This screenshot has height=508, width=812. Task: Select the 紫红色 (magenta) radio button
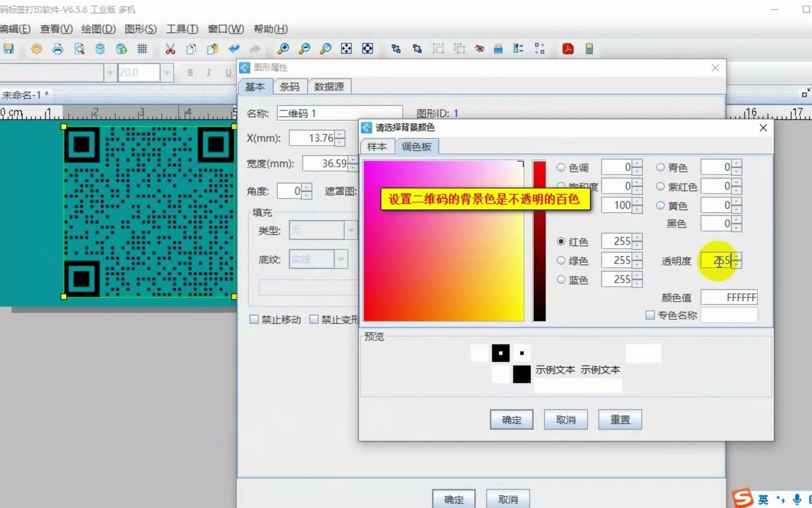[x=660, y=186]
